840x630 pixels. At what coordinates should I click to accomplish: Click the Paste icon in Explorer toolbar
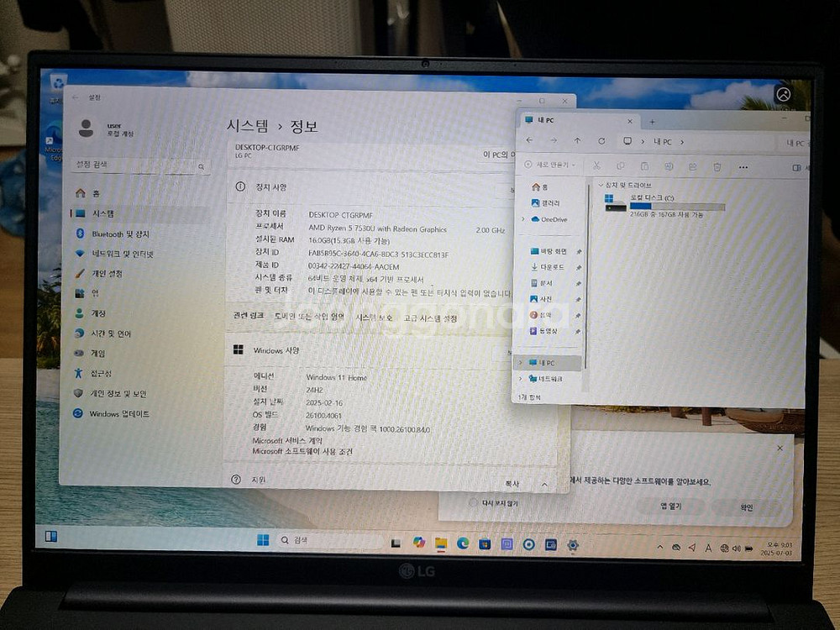(644, 166)
